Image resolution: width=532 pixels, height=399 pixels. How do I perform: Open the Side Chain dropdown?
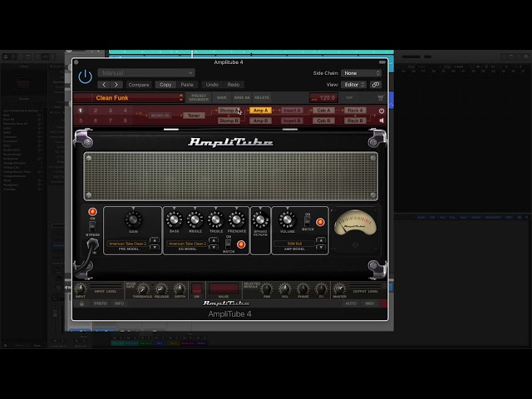coord(361,73)
